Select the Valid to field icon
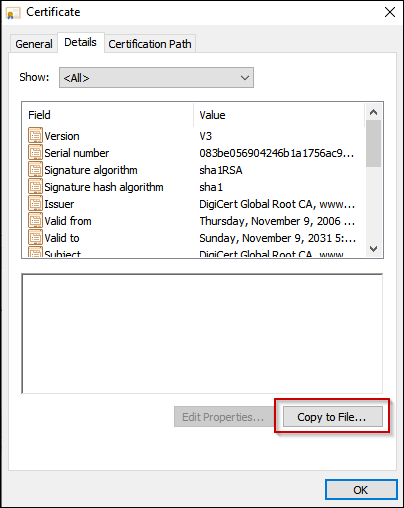 tap(35, 237)
